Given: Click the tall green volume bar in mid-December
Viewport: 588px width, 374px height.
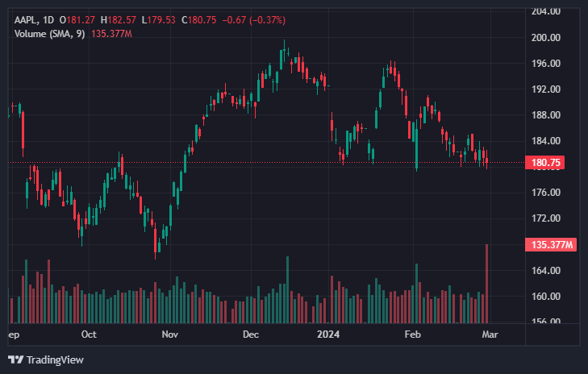Looking at the screenshot, I should coord(288,289).
